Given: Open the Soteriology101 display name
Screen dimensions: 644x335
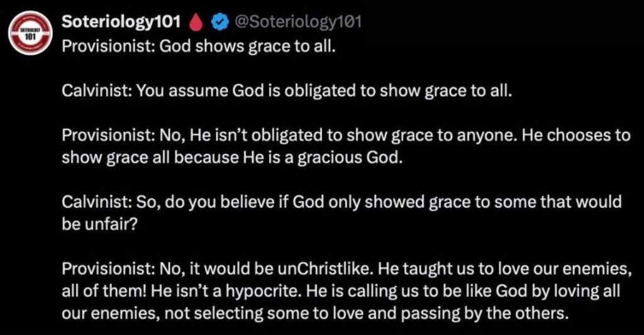Looking at the screenshot, I should (x=125, y=22).
